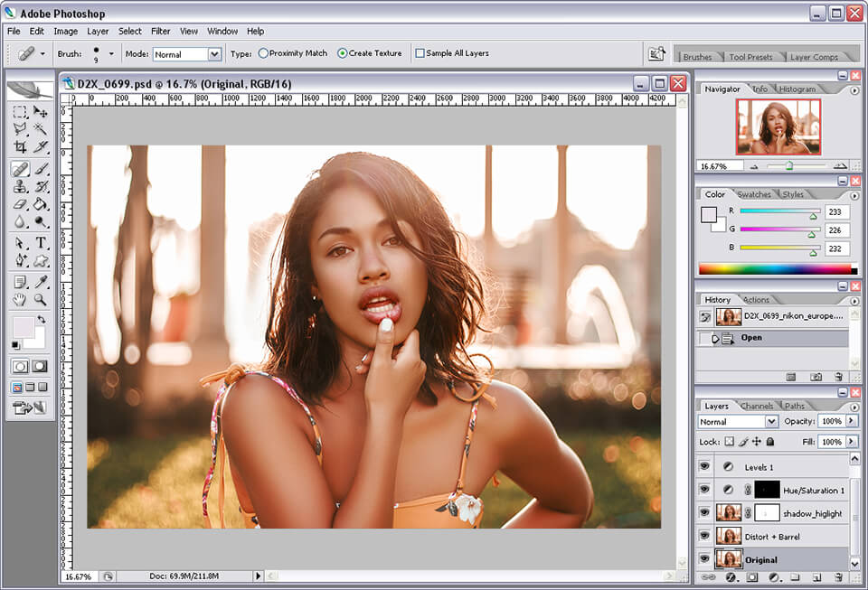868x590 pixels.
Task: Open the blend Mode dropdown in options bar
Action: tap(214, 53)
